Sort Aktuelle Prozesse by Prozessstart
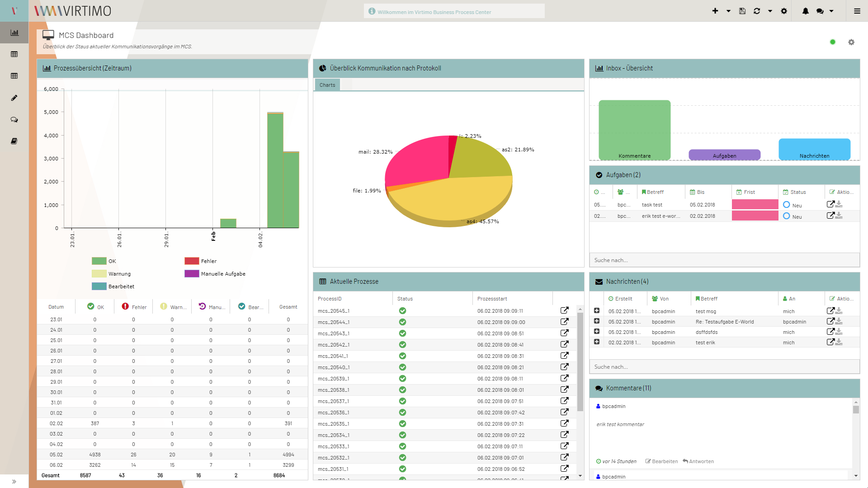 point(512,299)
